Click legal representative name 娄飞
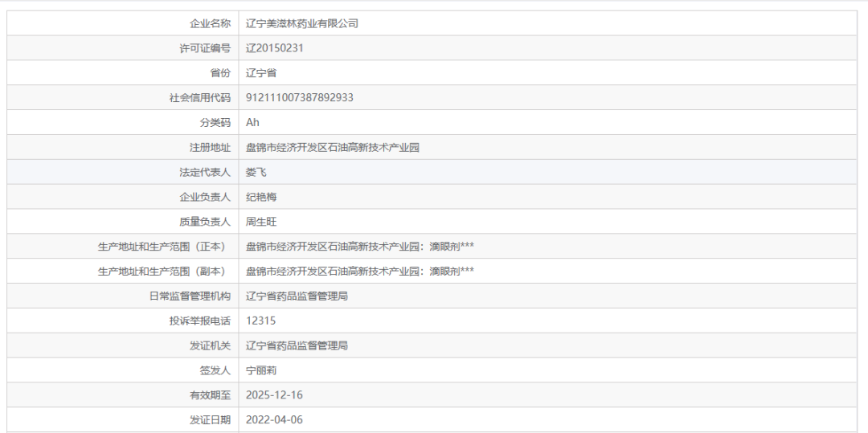This screenshot has width=868, height=433. click(256, 172)
